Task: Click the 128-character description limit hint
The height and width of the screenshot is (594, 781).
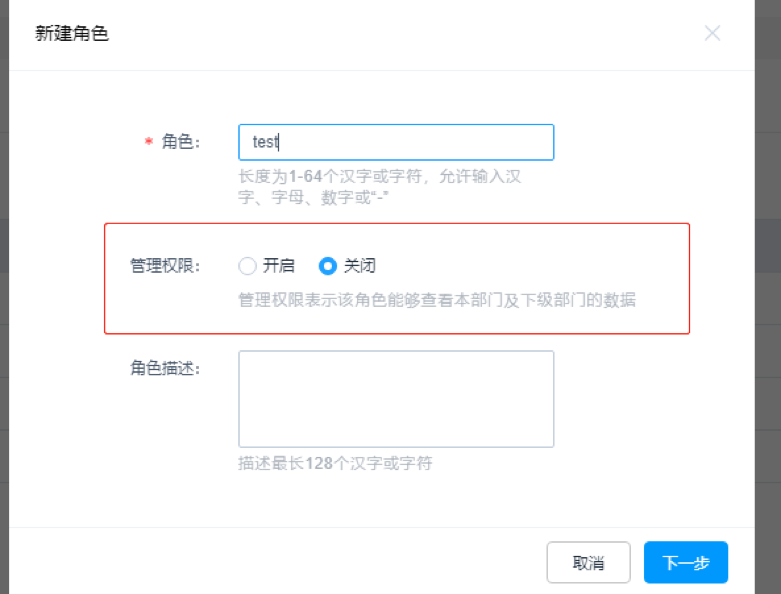Action: coord(335,463)
